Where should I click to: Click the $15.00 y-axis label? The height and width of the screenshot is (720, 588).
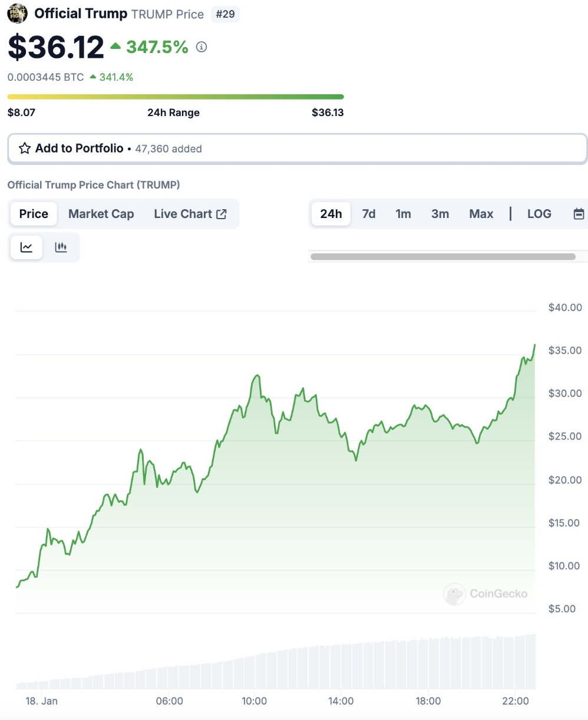pyautogui.click(x=564, y=523)
